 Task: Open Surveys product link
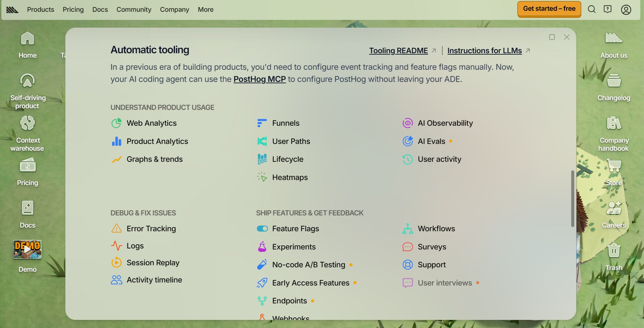pyautogui.click(x=424, y=247)
